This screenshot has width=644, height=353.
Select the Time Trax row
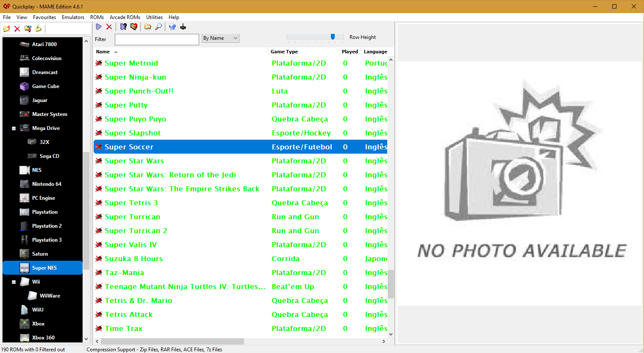pos(241,328)
